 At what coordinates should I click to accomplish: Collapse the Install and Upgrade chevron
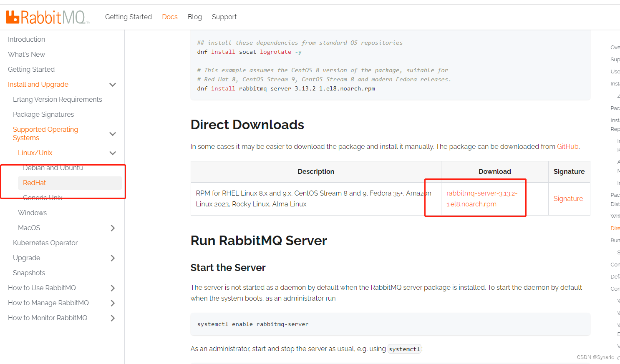click(x=113, y=85)
